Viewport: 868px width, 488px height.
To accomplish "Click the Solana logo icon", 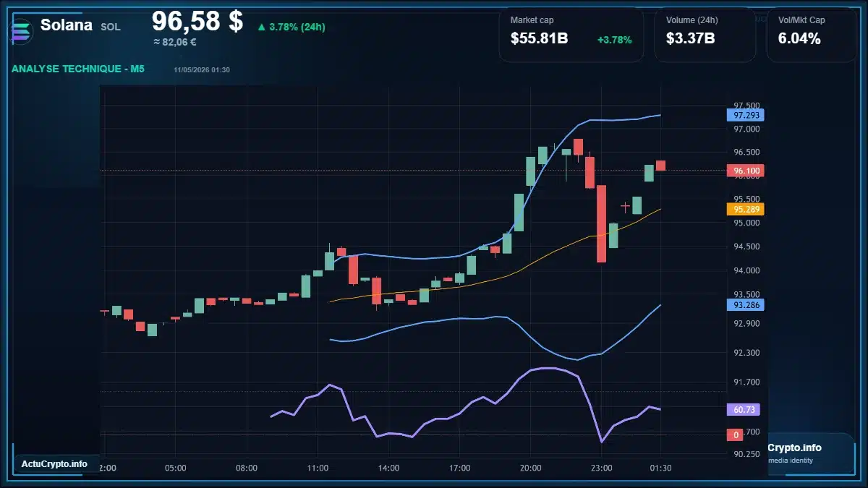I will point(22,31).
